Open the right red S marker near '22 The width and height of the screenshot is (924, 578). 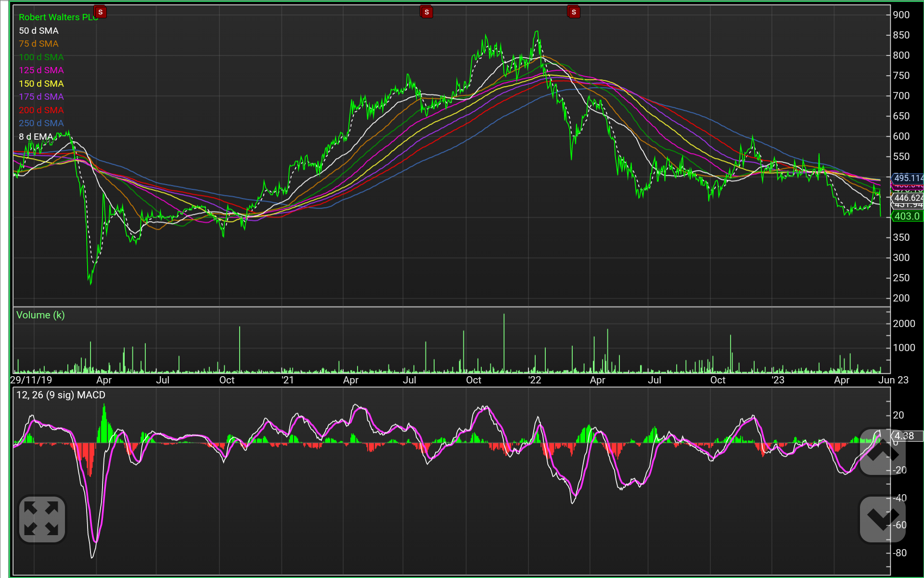(x=574, y=12)
